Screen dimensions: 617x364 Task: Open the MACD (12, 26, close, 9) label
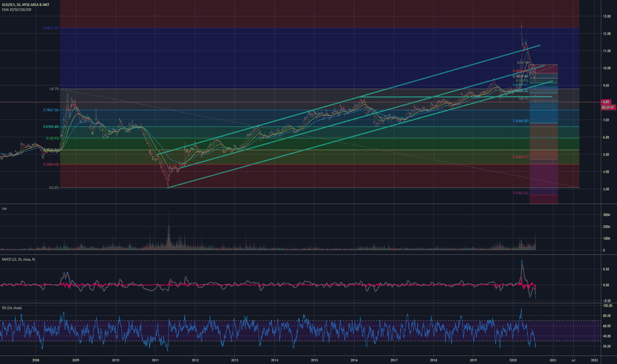18,259
